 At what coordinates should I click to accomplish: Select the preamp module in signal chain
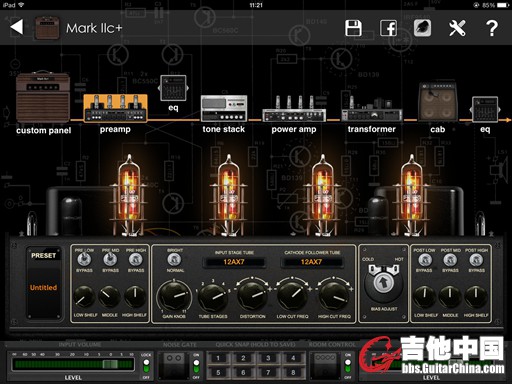[x=115, y=108]
